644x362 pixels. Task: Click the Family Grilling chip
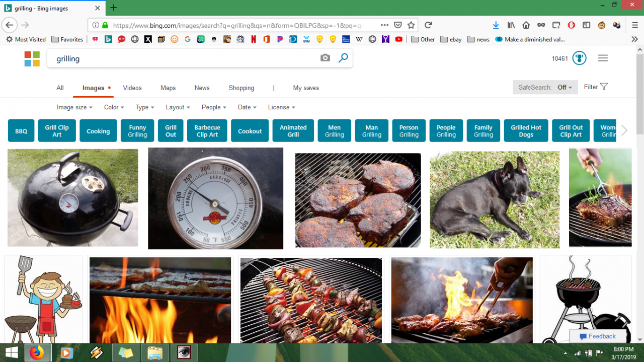pyautogui.click(x=484, y=131)
